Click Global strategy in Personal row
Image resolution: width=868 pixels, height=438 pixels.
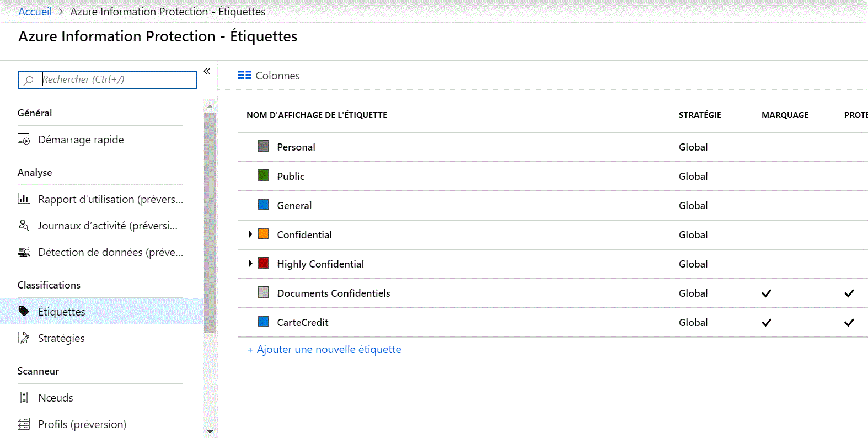(693, 147)
